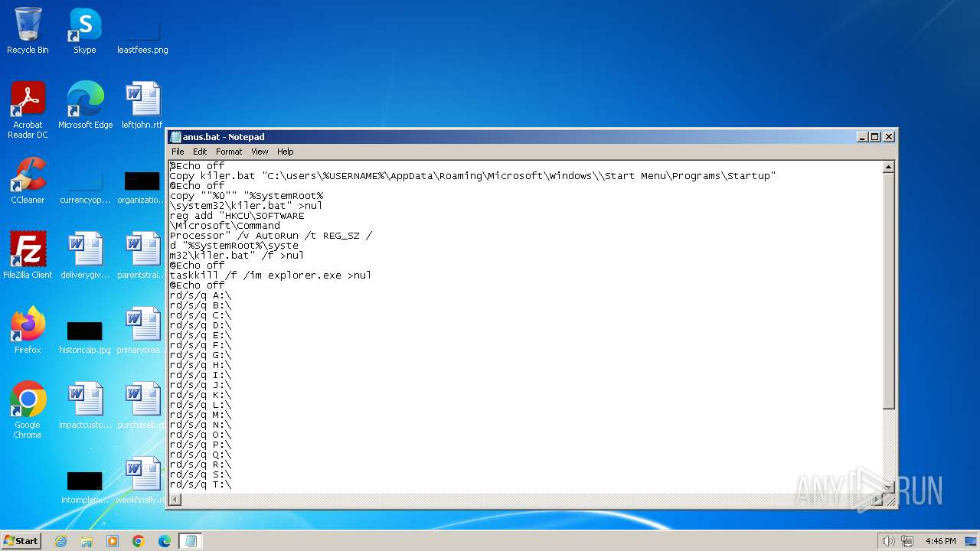The height and width of the screenshot is (551, 980).
Task: Click vertical scrollbar up arrow
Action: 888,167
